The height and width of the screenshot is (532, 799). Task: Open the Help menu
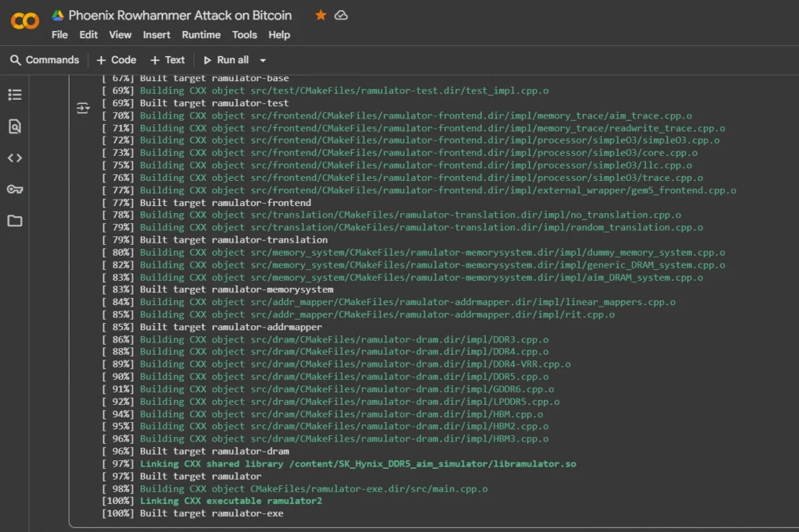[279, 34]
